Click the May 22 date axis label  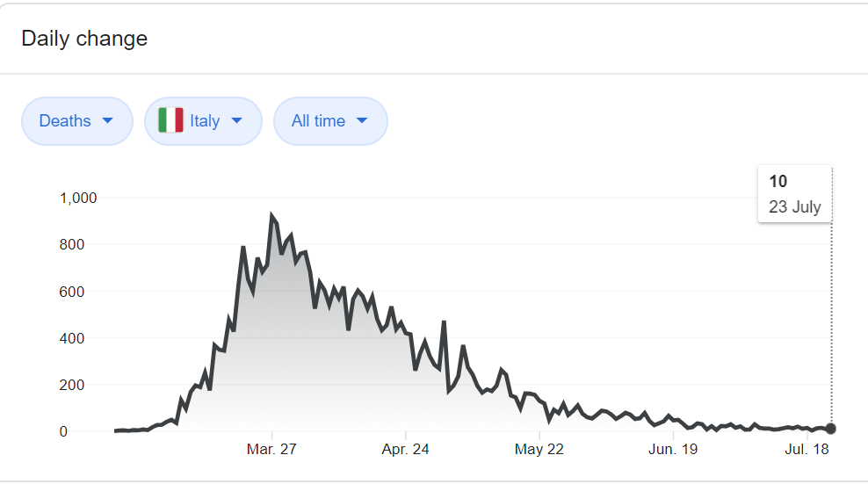[539, 450]
